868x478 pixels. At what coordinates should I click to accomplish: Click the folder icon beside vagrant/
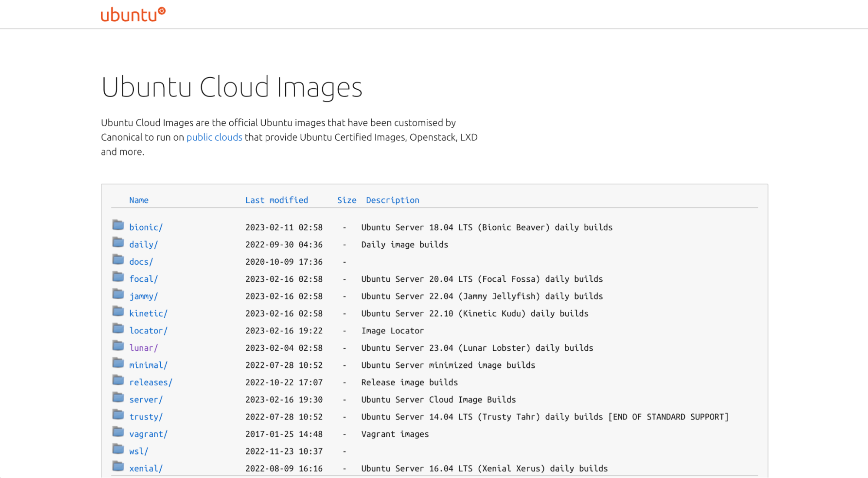118,432
